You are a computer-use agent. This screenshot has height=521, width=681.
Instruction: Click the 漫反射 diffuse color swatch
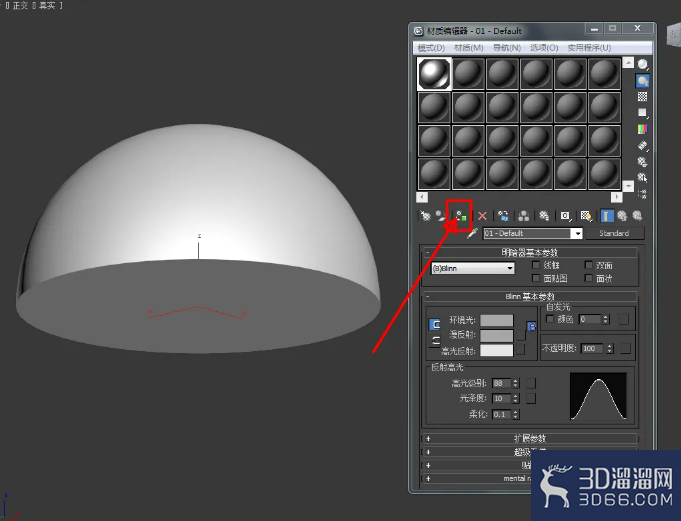[497, 336]
